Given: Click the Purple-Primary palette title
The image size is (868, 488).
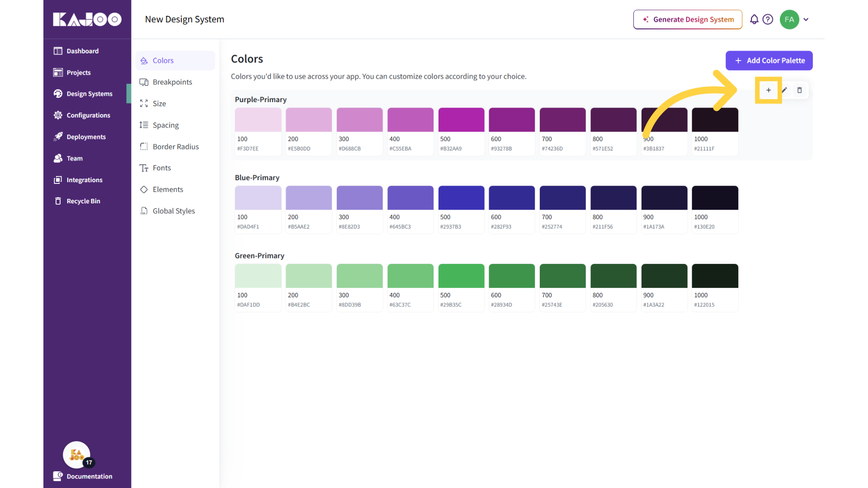Looking at the screenshot, I should click(261, 99).
